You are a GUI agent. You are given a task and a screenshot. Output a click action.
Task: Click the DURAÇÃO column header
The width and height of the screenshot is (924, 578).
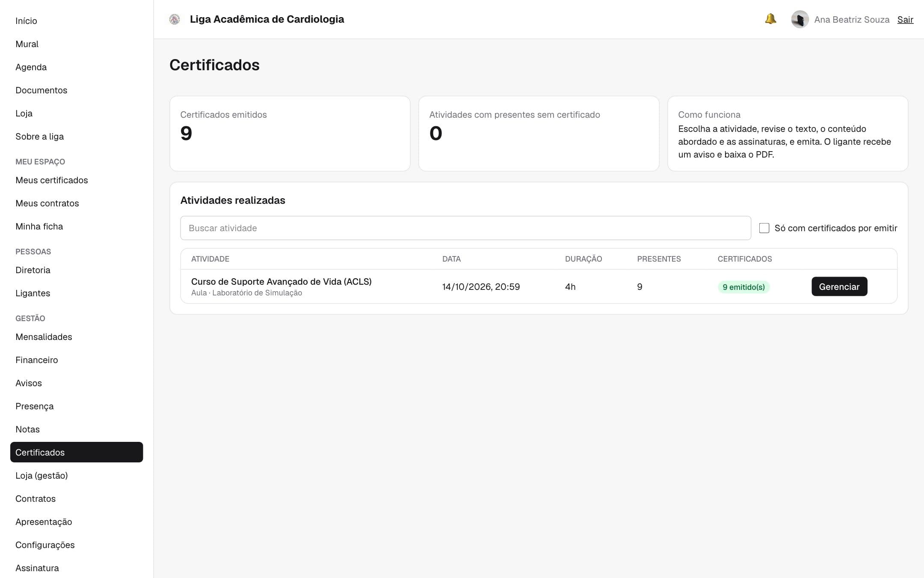click(x=583, y=259)
